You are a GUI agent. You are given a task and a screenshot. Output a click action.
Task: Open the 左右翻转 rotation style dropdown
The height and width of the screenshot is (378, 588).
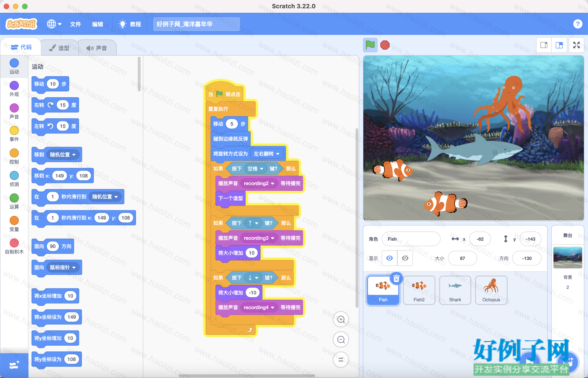(x=267, y=154)
